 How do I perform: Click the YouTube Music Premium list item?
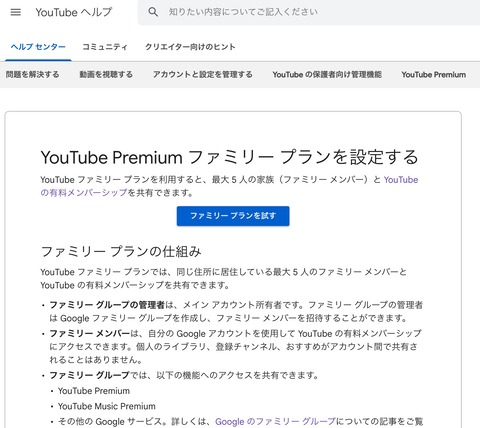[x=107, y=406]
